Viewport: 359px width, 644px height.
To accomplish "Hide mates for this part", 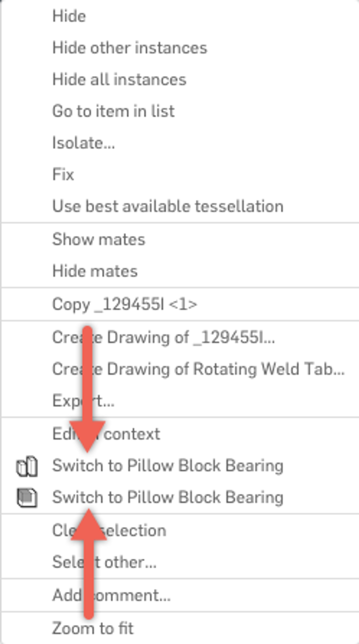I will (94, 271).
